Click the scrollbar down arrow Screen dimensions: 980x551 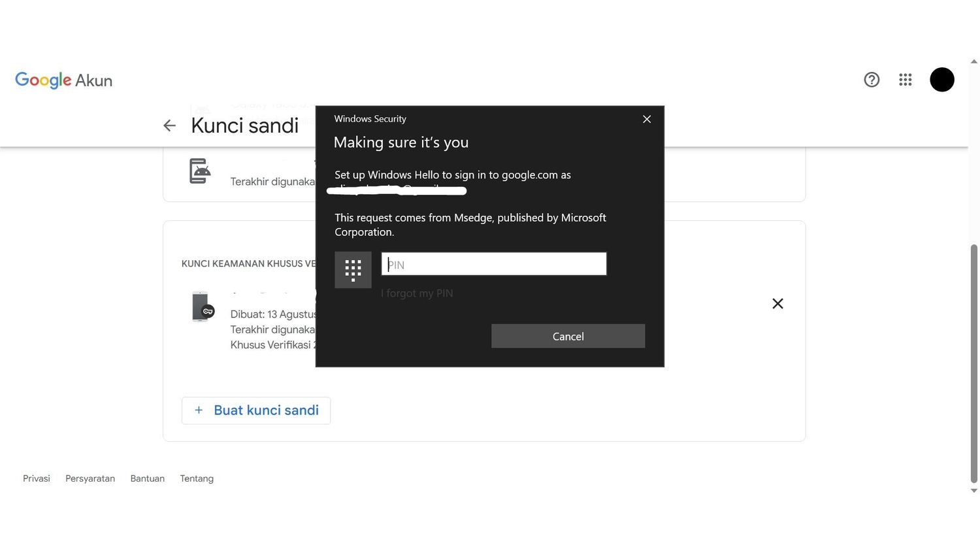coord(973,490)
